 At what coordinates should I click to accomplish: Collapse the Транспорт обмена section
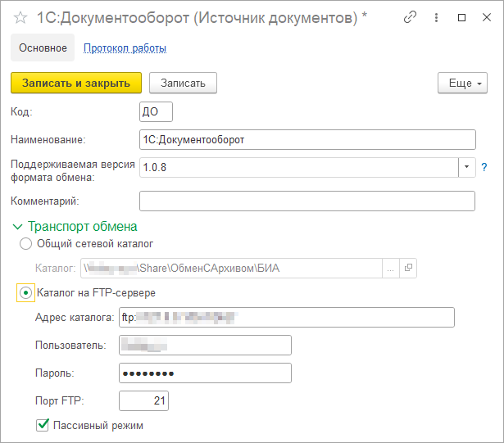click(x=17, y=227)
